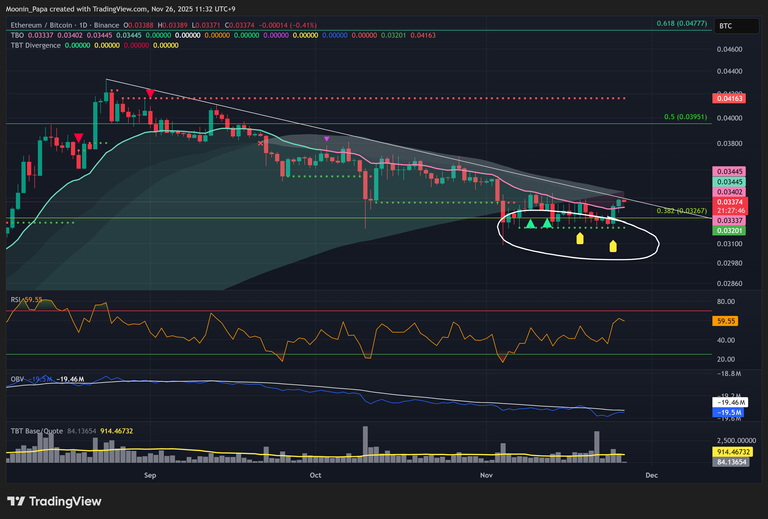The width and height of the screenshot is (768, 519).
Task: Click the leftmost red down-triangle sell marker
Action: point(77,139)
